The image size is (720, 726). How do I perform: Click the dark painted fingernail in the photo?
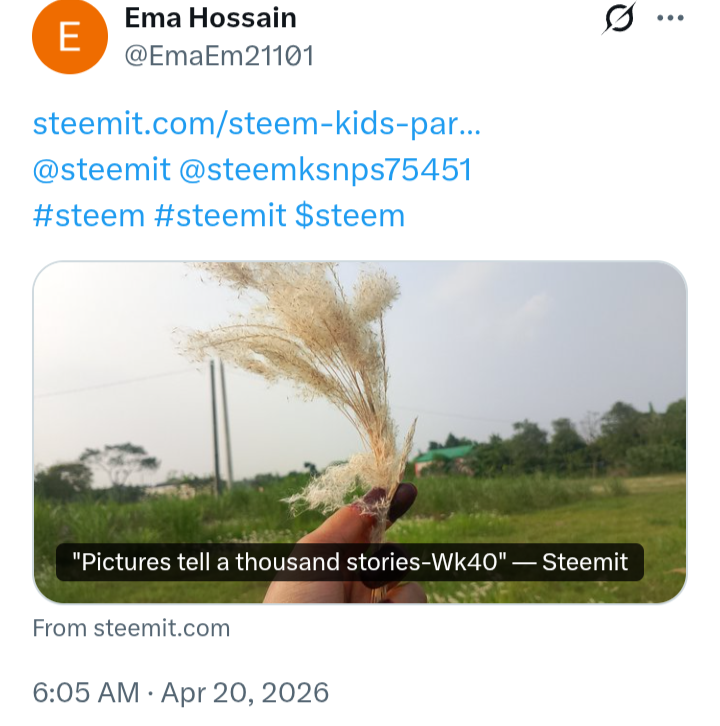click(x=401, y=502)
